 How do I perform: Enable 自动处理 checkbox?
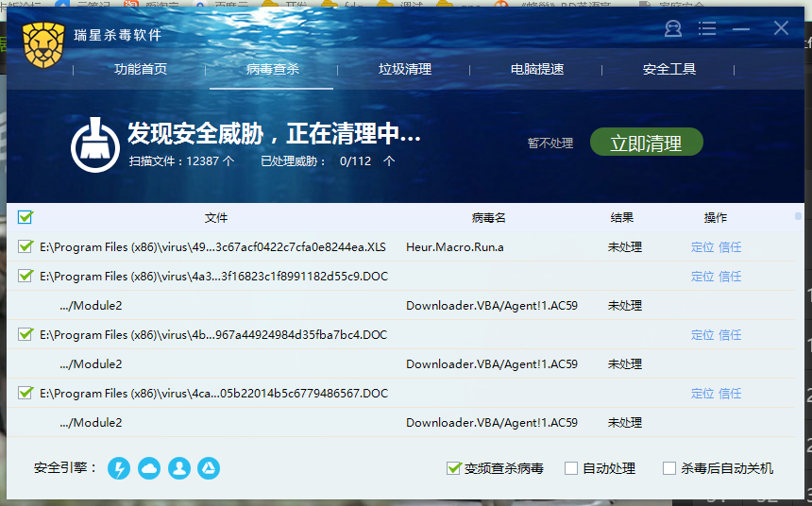click(x=571, y=468)
